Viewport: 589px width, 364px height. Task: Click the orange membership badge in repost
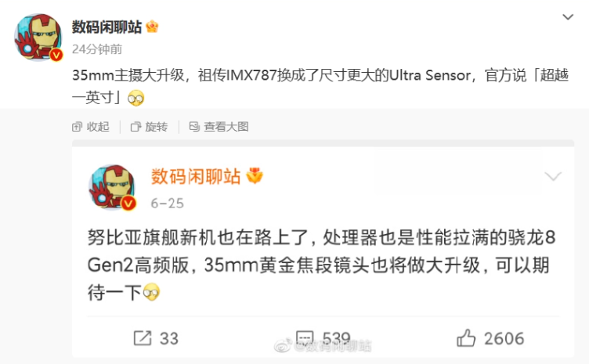pyautogui.click(x=255, y=175)
